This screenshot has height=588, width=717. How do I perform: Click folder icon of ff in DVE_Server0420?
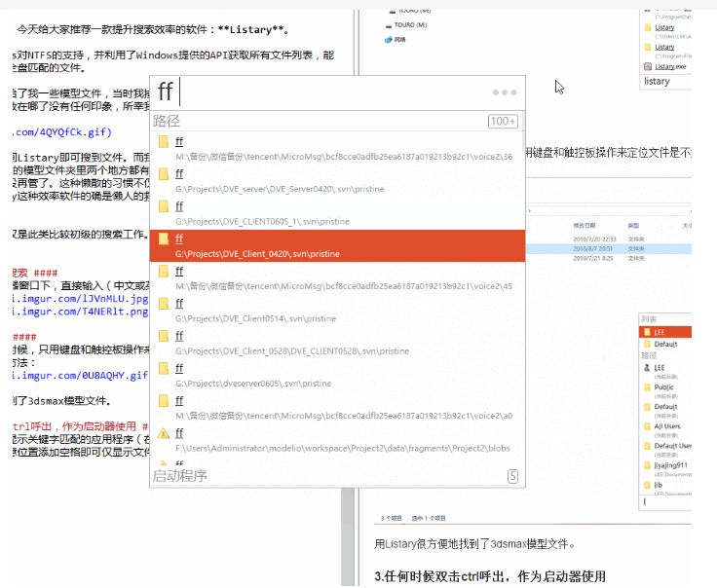[164, 173]
